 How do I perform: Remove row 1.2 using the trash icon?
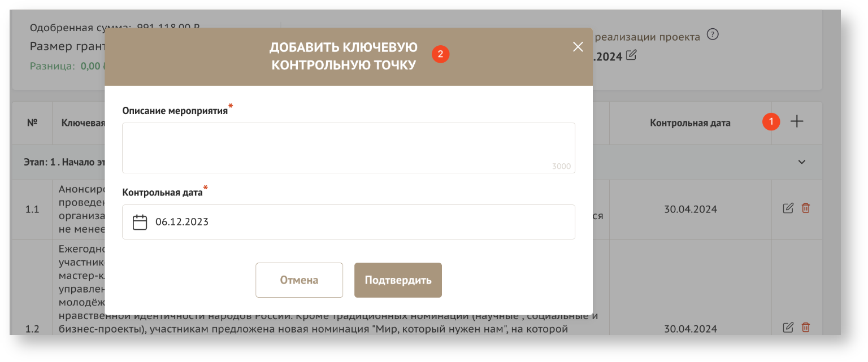click(x=806, y=327)
